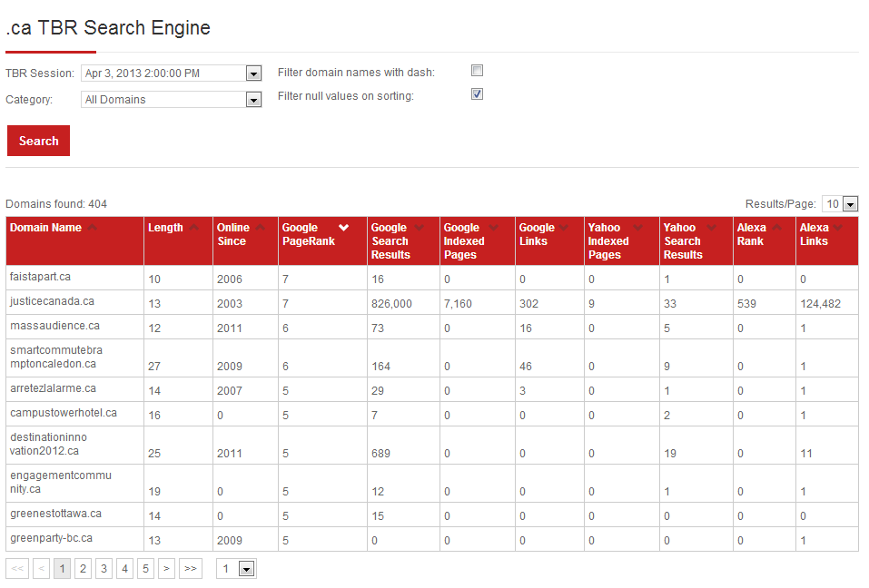Click the 302 Google links value
The width and height of the screenshot is (869, 588).
(x=528, y=304)
